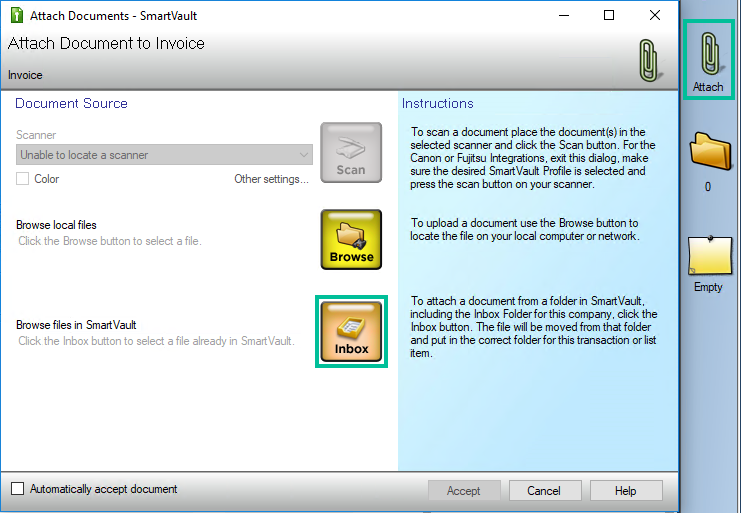Enable the Color scan checkbox

pyautogui.click(x=23, y=179)
